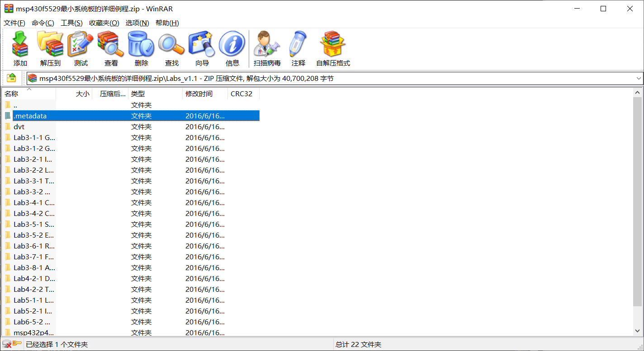Select the "Lab3-2-1 I..." folder
Viewport: 644px width, 351px height.
(131, 159)
